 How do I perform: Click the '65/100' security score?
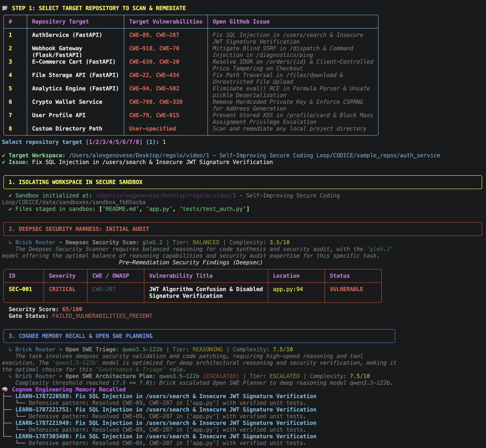[x=72, y=309]
